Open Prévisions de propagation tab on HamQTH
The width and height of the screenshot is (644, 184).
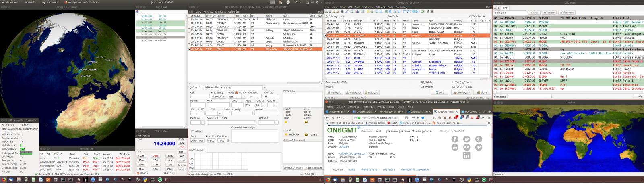[415, 169]
